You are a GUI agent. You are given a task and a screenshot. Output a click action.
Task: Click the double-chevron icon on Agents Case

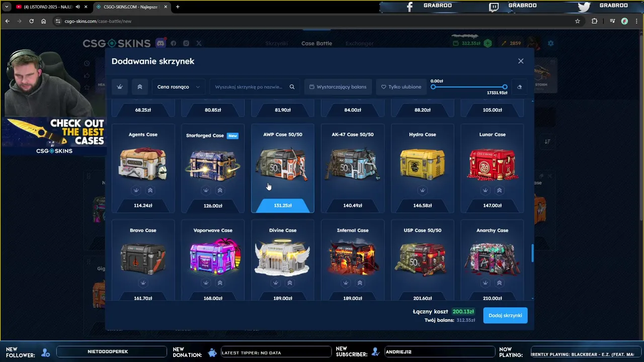coord(150,190)
